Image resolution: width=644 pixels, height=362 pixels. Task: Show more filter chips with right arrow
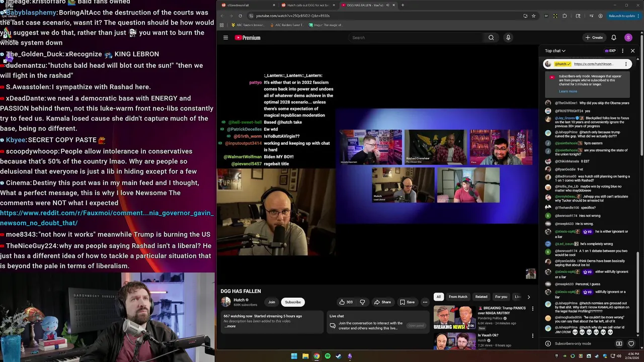click(x=528, y=297)
